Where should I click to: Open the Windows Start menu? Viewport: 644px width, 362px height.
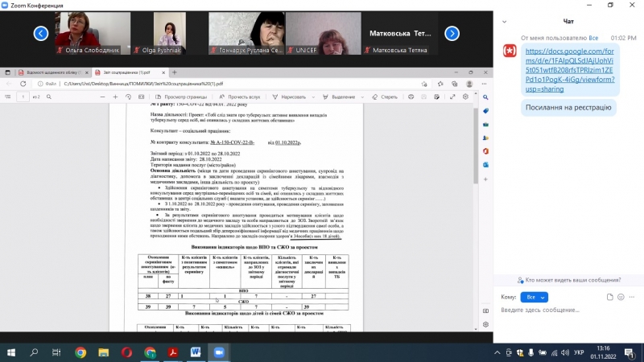coord(11,352)
